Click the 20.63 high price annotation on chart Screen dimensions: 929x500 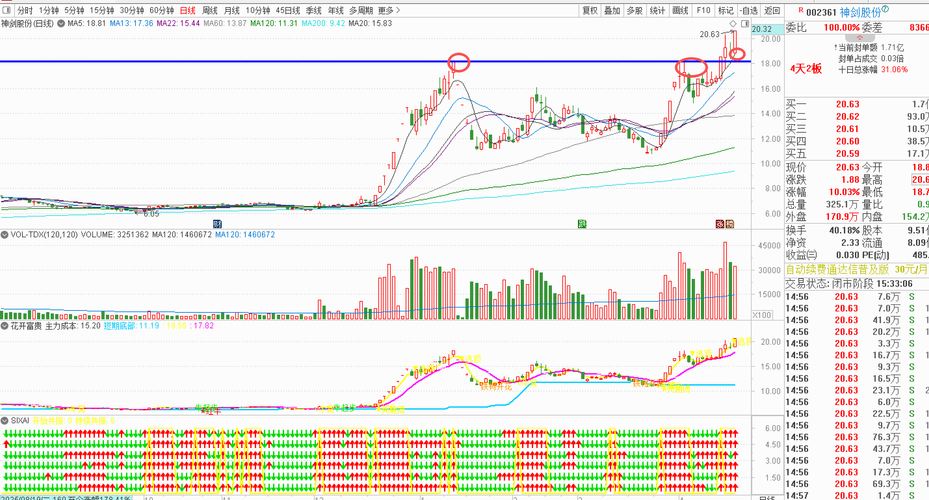pyautogui.click(x=709, y=34)
